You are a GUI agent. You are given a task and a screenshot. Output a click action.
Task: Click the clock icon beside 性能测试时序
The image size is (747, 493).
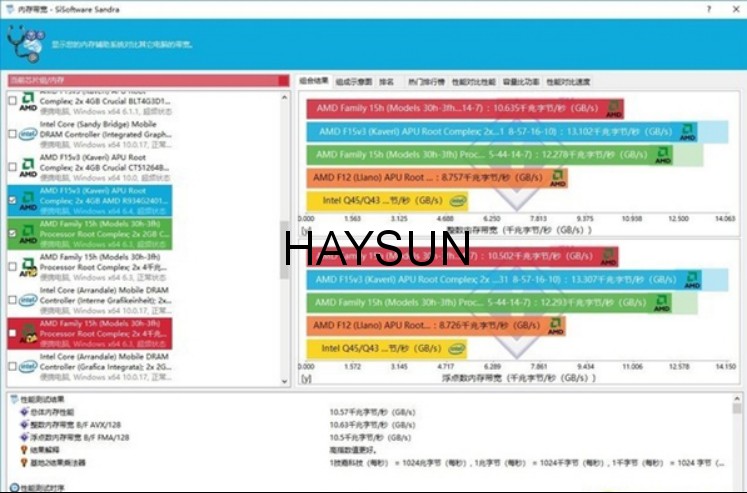(x=14, y=488)
